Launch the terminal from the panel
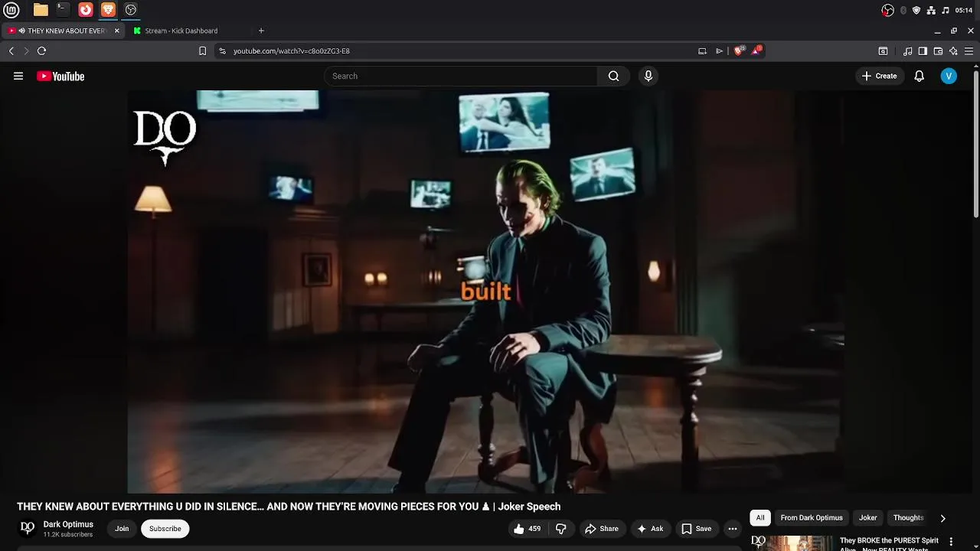The width and height of the screenshot is (980, 551). [x=63, y=10]
